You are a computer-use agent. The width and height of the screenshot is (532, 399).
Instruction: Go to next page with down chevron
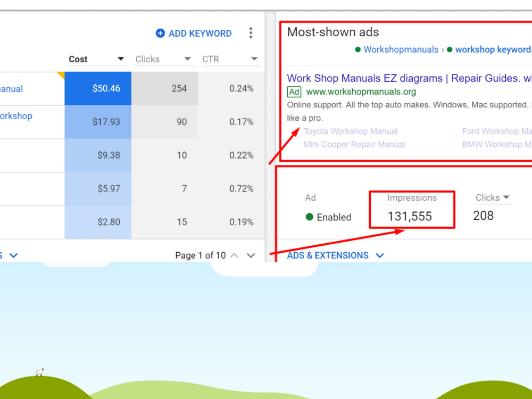click(x=251, y=255)
